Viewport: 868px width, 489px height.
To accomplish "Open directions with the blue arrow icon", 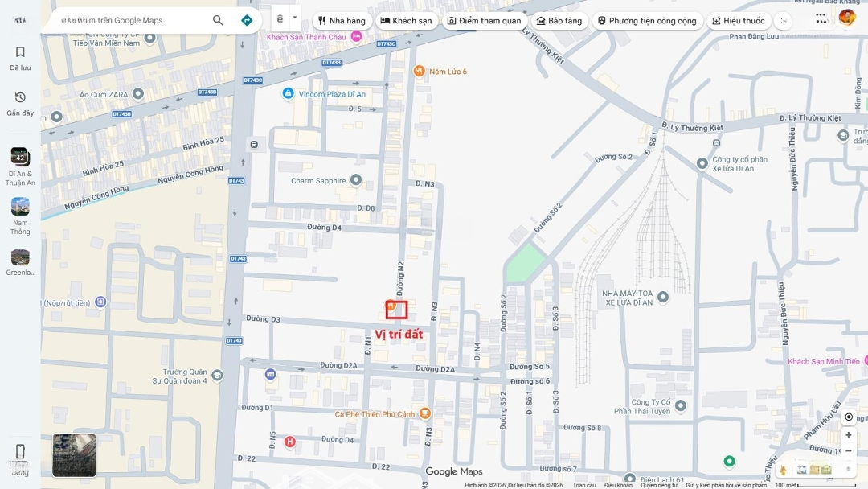I will tap(247, 20).
